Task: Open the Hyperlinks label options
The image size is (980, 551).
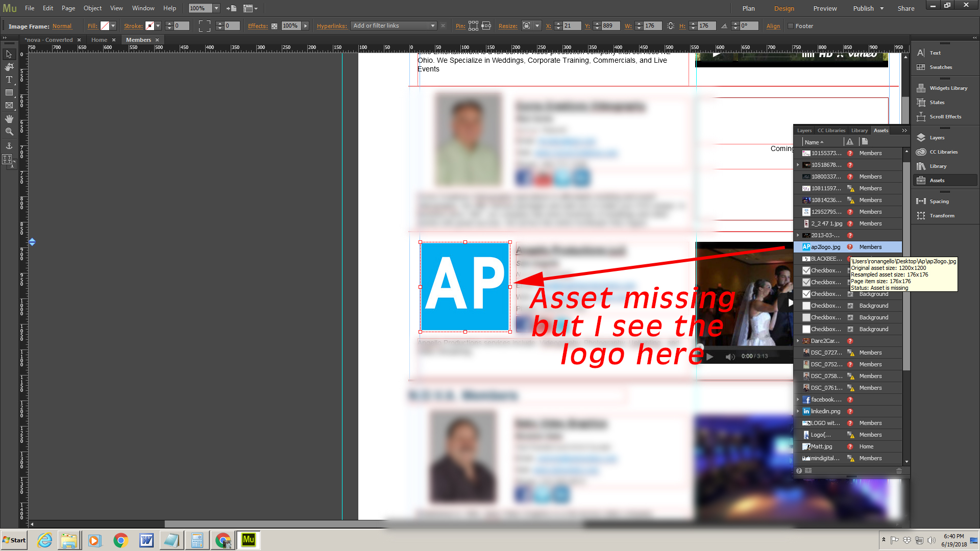Action: (332, 26)
